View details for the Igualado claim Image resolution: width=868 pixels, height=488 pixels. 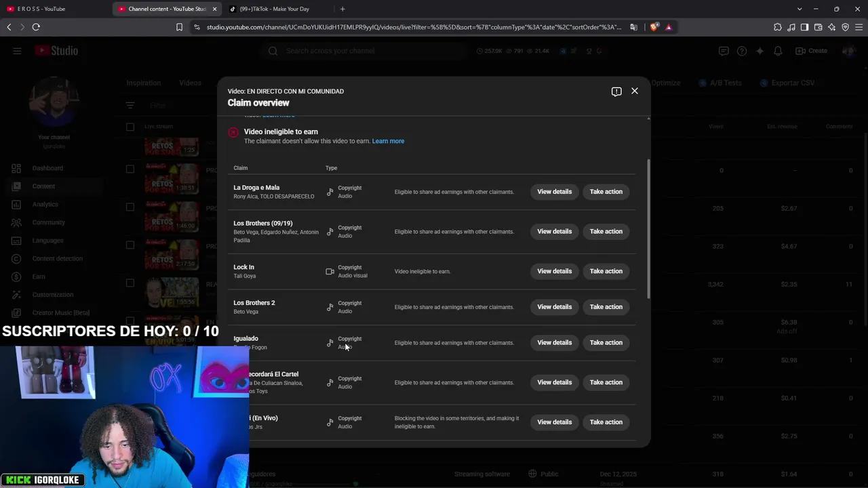pyautogui.click(x=555, y=343)
